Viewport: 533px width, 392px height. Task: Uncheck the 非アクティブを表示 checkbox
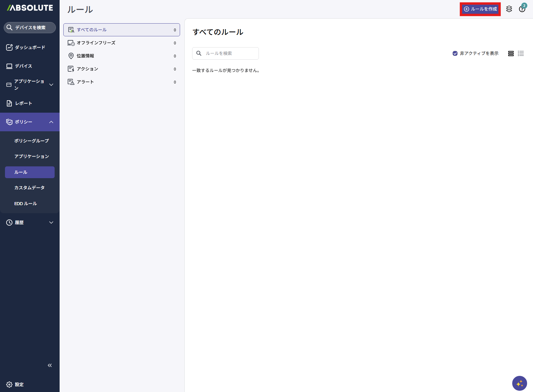[x=455, y=53]
